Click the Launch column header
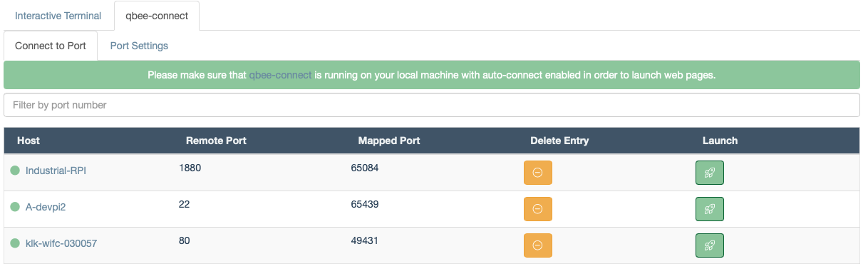Screen dimensions: 868x269 tap(720, 141)
